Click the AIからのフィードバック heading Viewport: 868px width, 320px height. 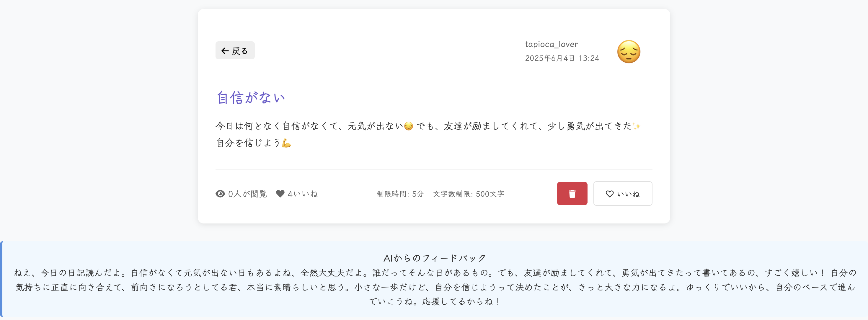435,258
